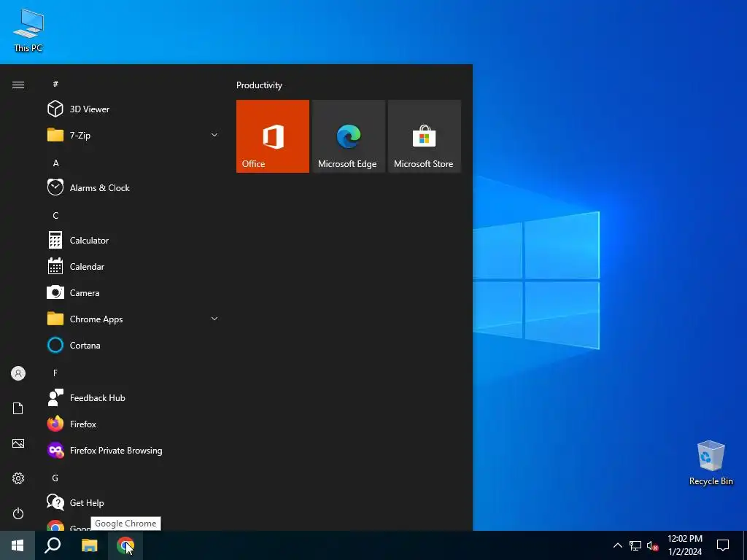Select the Recycle Bin desktop icon
The width and height of the screenshot is (747, 560).
coord(711,463)
